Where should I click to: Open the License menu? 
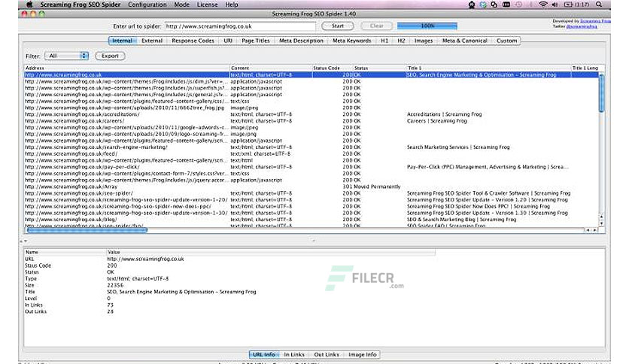(208, 5)
